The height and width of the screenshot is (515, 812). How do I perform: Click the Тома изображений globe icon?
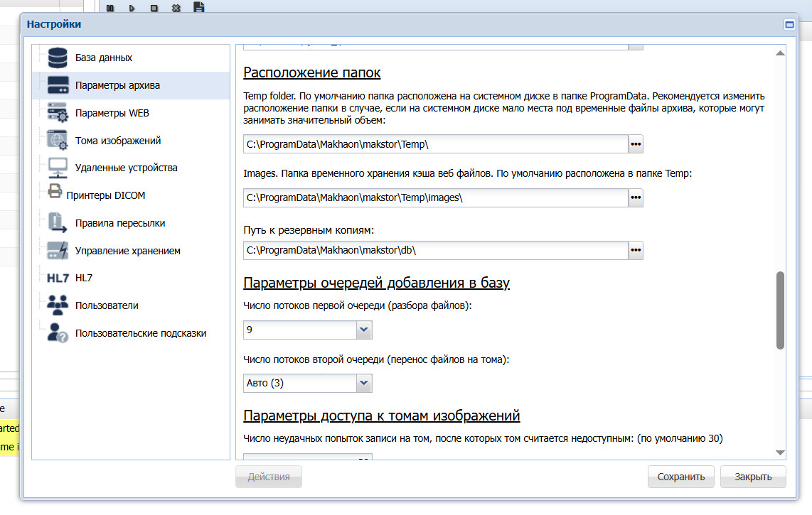tap(58, 140)
